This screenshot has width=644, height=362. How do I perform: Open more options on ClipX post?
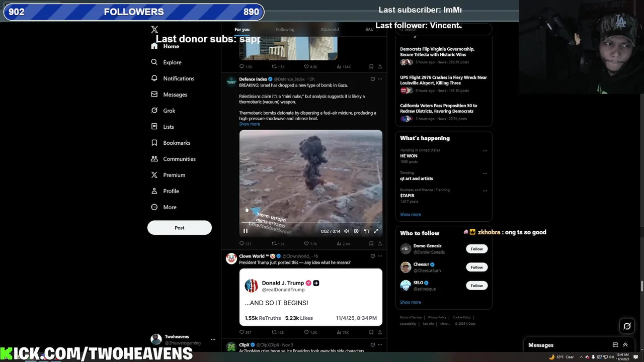point(380,345)
